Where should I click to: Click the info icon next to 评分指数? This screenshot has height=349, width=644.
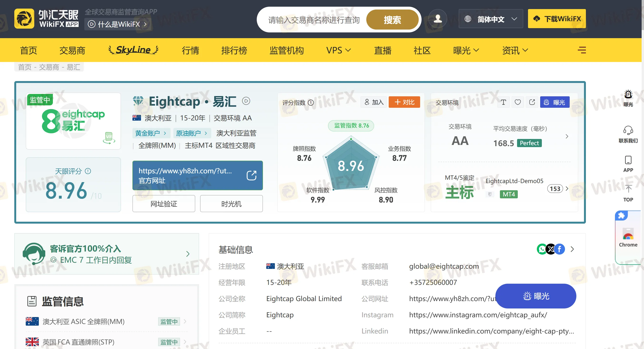311,103
